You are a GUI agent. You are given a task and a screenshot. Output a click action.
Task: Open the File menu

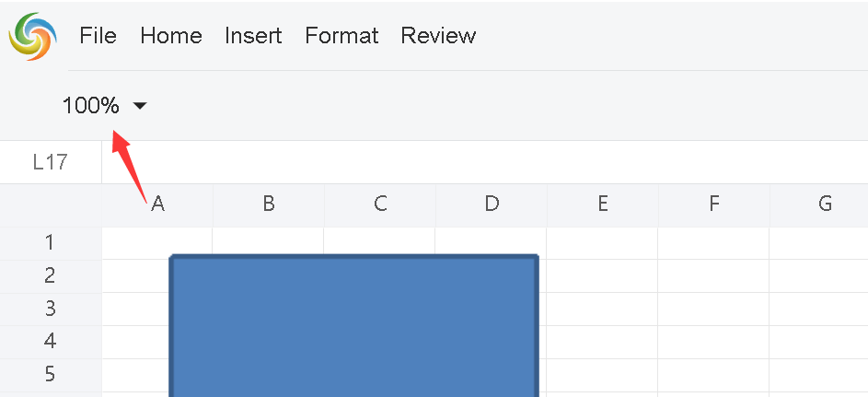(98, 36)
